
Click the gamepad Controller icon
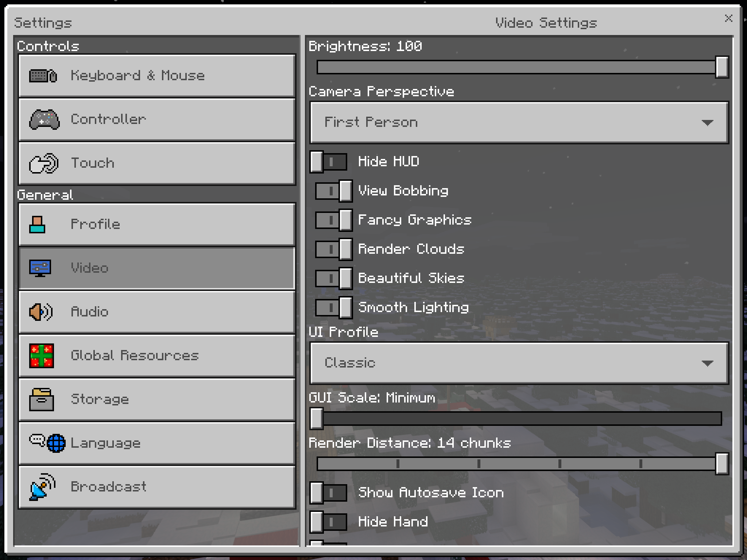click(x=44, y=119)
